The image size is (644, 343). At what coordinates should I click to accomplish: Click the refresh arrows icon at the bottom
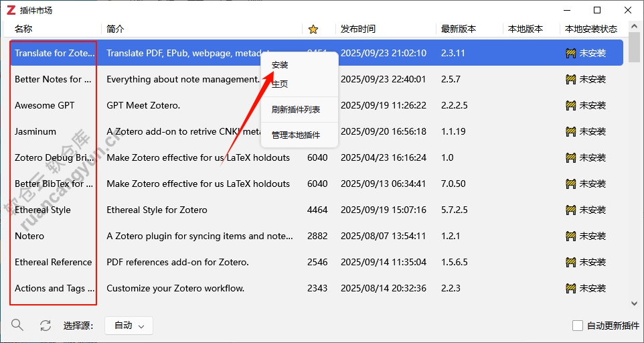pyautogui.click(x=45, y=326)
